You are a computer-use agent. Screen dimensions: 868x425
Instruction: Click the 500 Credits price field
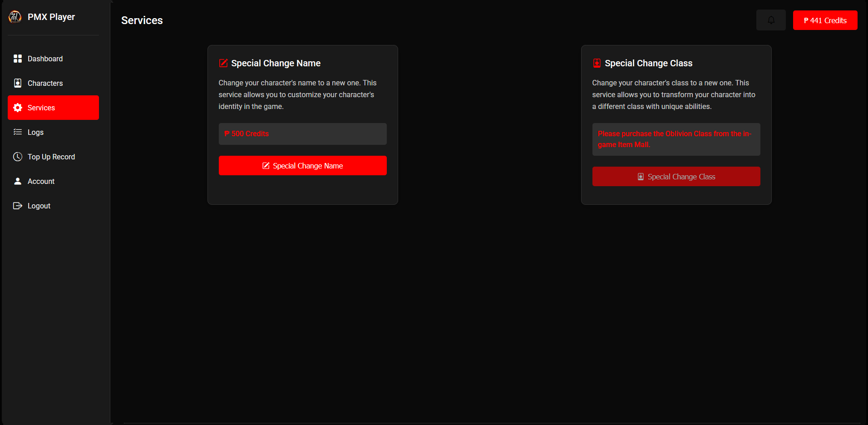tap(302, 134)
